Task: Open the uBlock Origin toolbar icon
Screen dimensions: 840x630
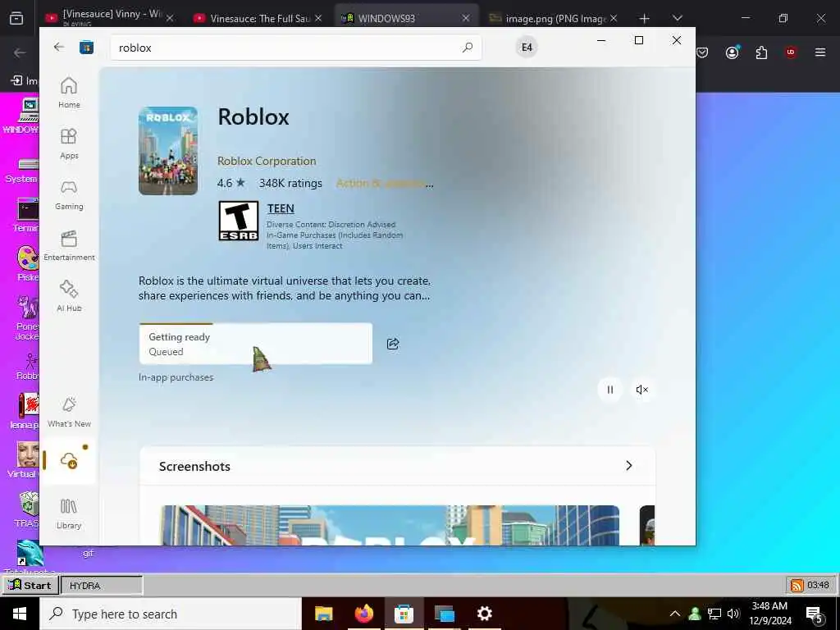Action: (x=790, y=52)
